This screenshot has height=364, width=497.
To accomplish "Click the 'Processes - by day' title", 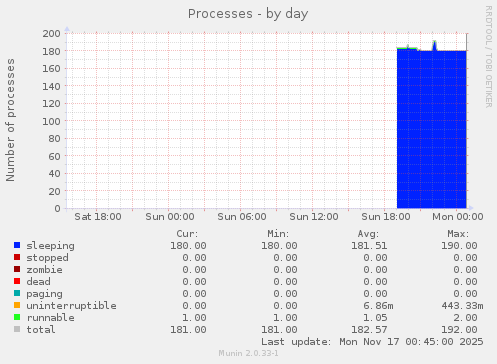I will pos(248,14).
